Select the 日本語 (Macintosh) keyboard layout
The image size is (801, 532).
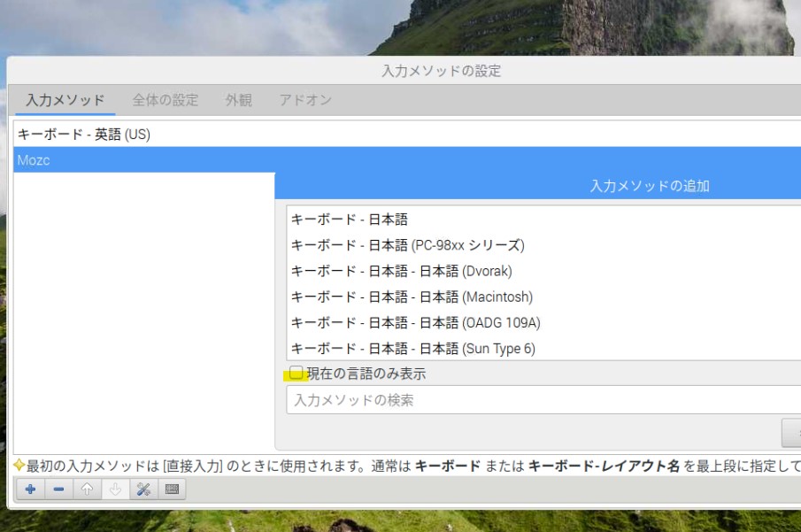412,297
